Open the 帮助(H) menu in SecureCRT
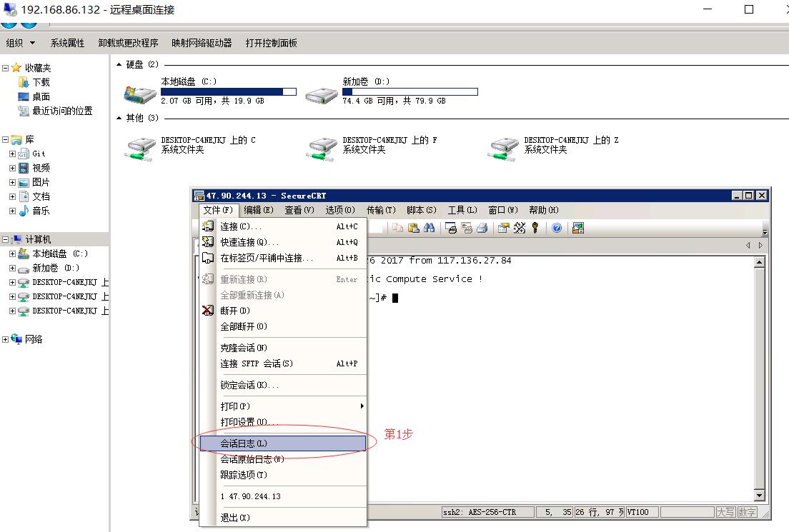 (544, 210)
